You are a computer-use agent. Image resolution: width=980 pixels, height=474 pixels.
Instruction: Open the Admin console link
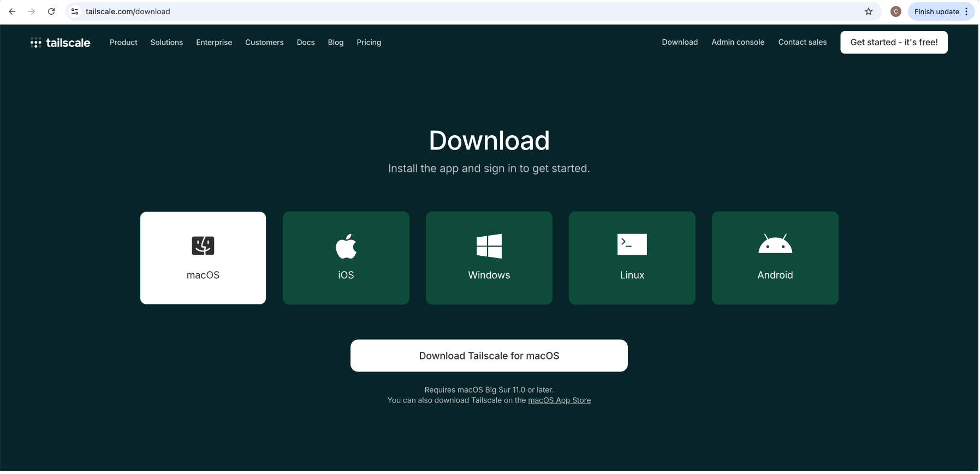(738, 42)
